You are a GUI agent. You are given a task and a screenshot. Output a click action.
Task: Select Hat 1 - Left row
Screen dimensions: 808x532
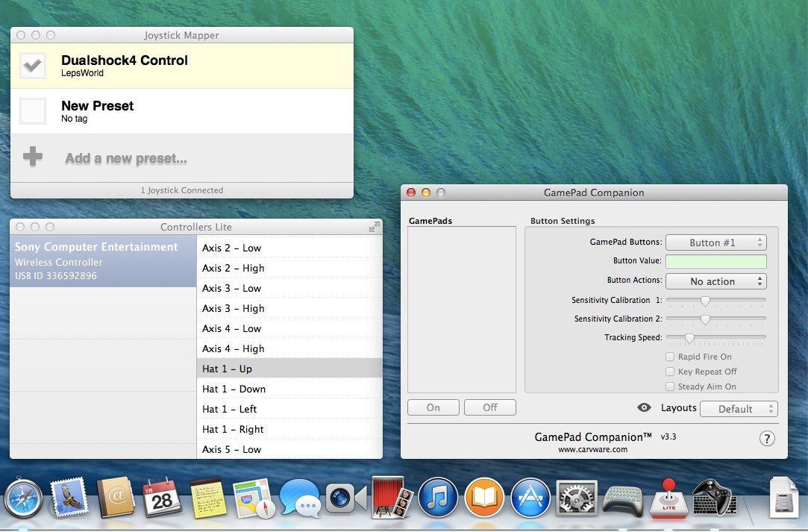(x=289, y=409)
